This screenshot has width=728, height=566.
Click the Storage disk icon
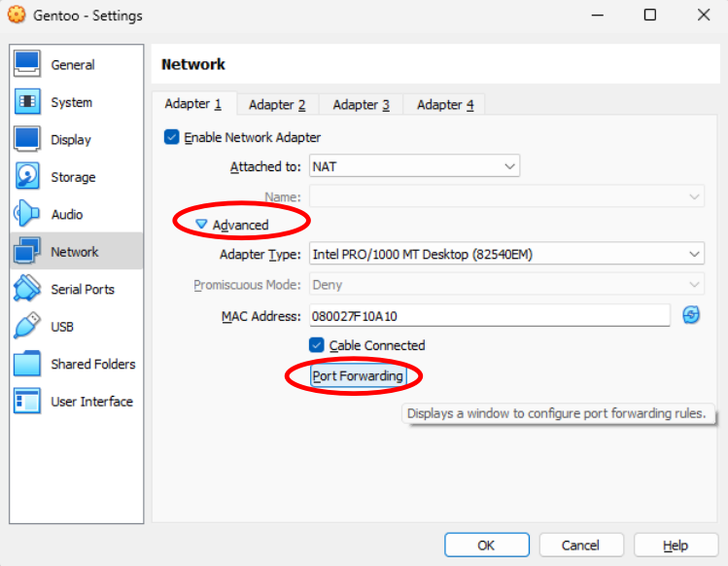27,176
